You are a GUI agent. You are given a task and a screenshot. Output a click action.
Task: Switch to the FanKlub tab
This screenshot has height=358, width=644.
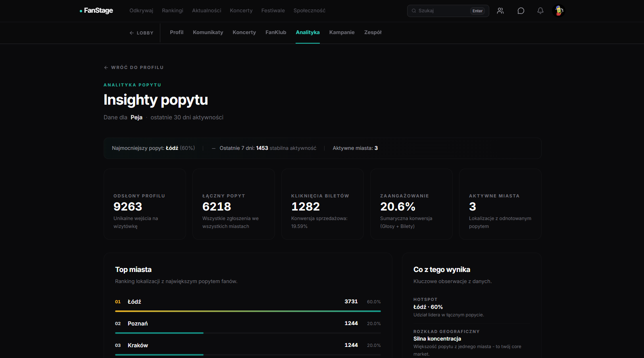pos(276,33)
